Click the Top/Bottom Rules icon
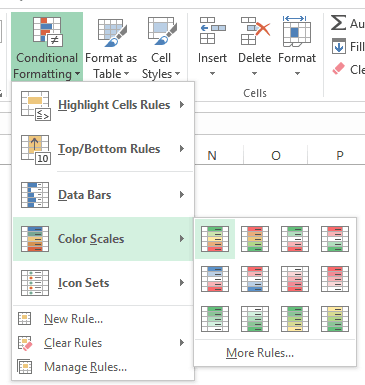The image size is (365, 385). point(36,149)
